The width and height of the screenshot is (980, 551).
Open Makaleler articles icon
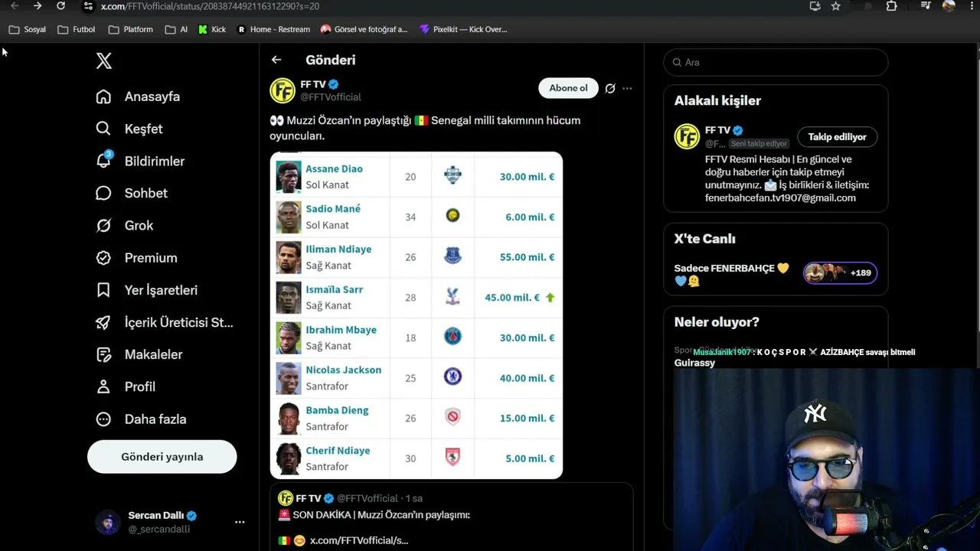tap(103, 354)
